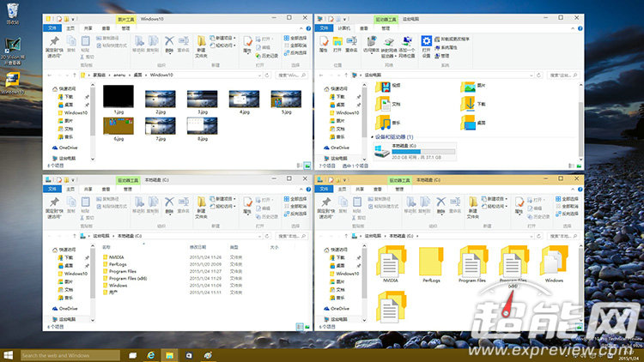This screenshot has height=362, width=644.
Task: Switch to the Computer tab in This PC window
Action: 345,27
